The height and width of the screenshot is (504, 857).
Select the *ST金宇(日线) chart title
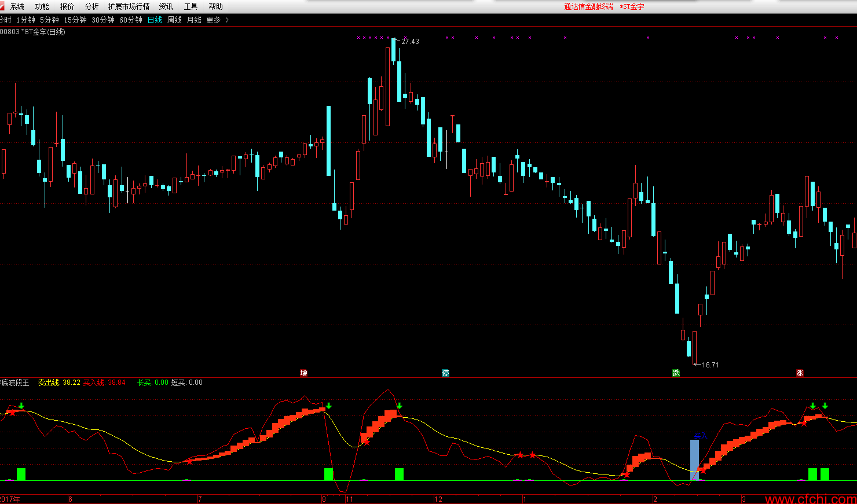[x=43, y=32]
